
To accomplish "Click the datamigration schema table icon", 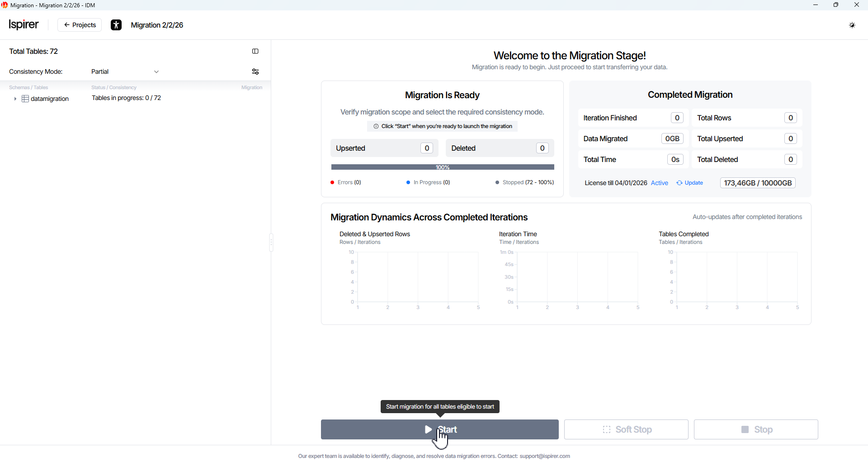I will coord(25,99).
